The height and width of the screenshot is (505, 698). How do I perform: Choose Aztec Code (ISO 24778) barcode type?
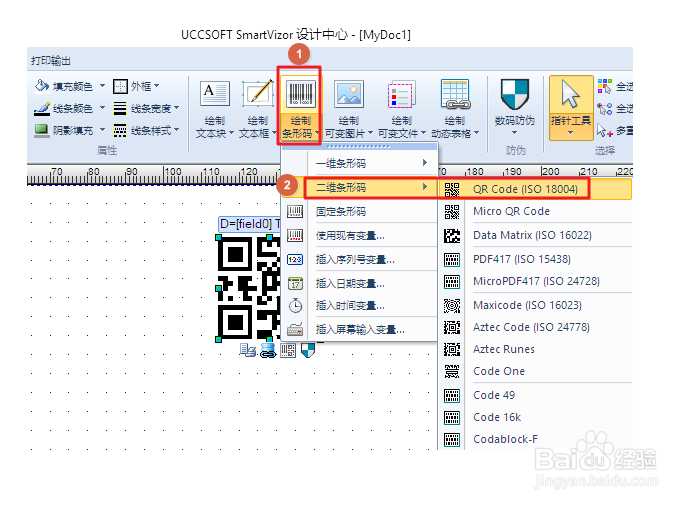click(x=536, y=327)
